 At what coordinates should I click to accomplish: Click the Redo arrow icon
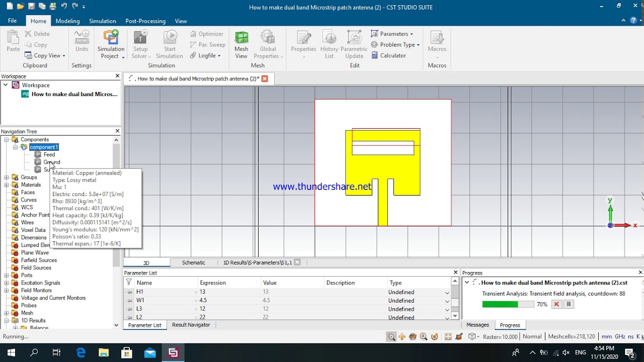[x=75, y=7]
